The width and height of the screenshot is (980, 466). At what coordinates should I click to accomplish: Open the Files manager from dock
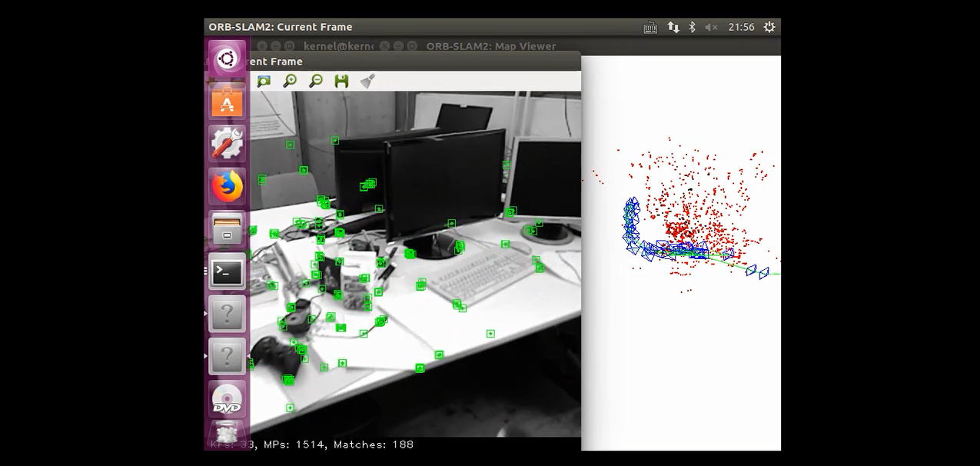227,229
